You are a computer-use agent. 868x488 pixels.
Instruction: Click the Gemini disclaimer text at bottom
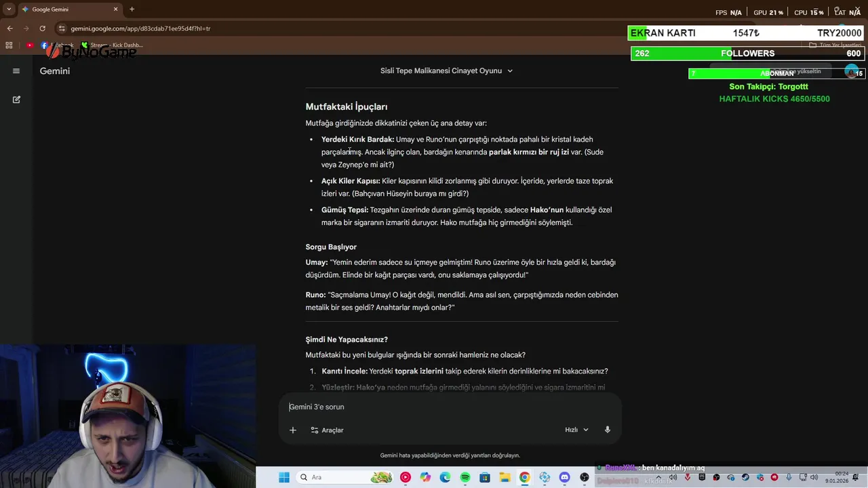click(x=450, y=455)
